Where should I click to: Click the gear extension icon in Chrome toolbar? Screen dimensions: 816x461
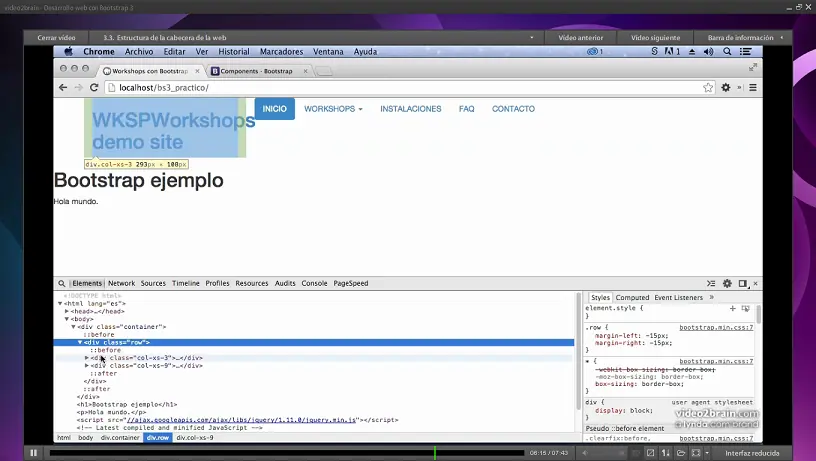725,87
